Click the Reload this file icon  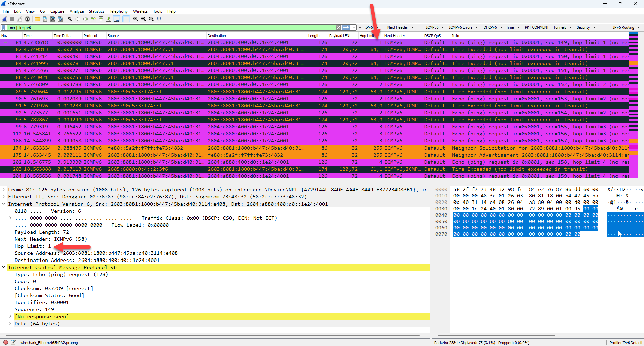click(60, 19)
